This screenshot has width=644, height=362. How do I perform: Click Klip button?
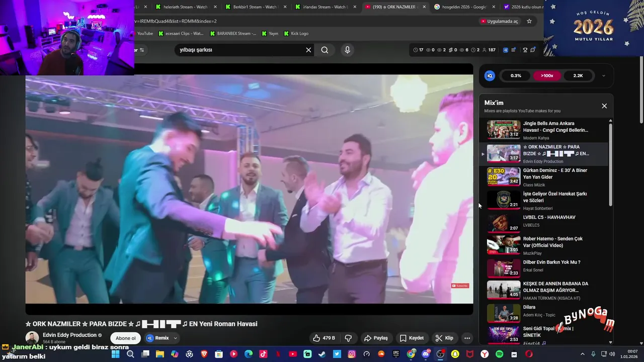pos(444,338)
